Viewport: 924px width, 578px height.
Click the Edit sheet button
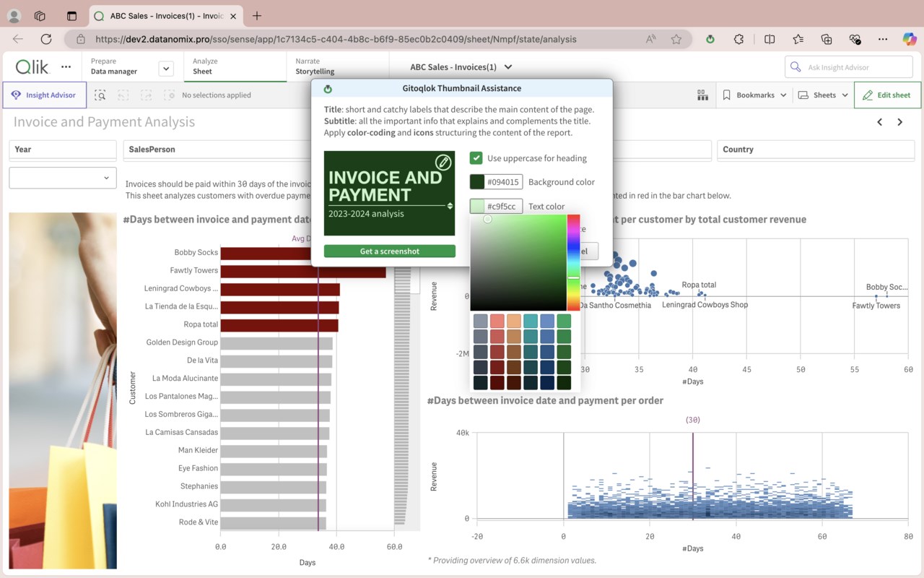887,95
